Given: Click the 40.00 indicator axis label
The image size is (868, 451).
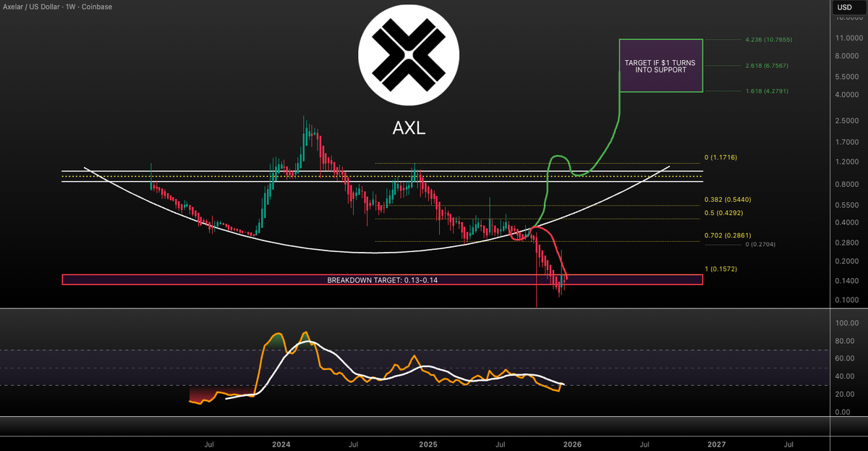Looking at the screenshot, I should coord(843,376).
